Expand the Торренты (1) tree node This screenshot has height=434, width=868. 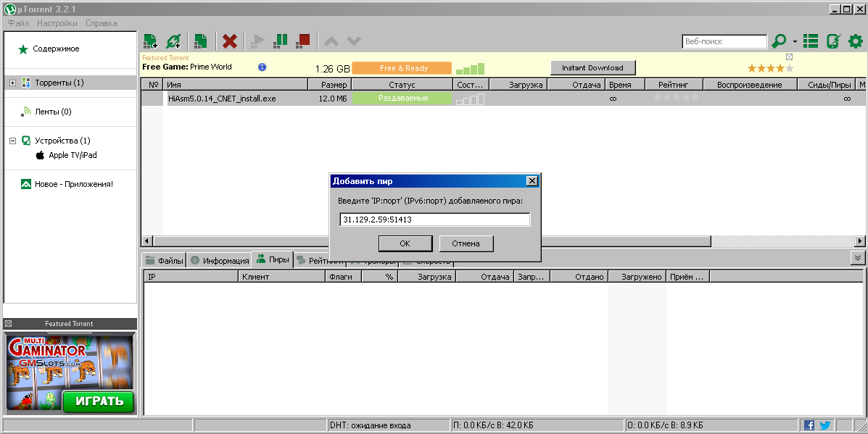tap(12, 83)
